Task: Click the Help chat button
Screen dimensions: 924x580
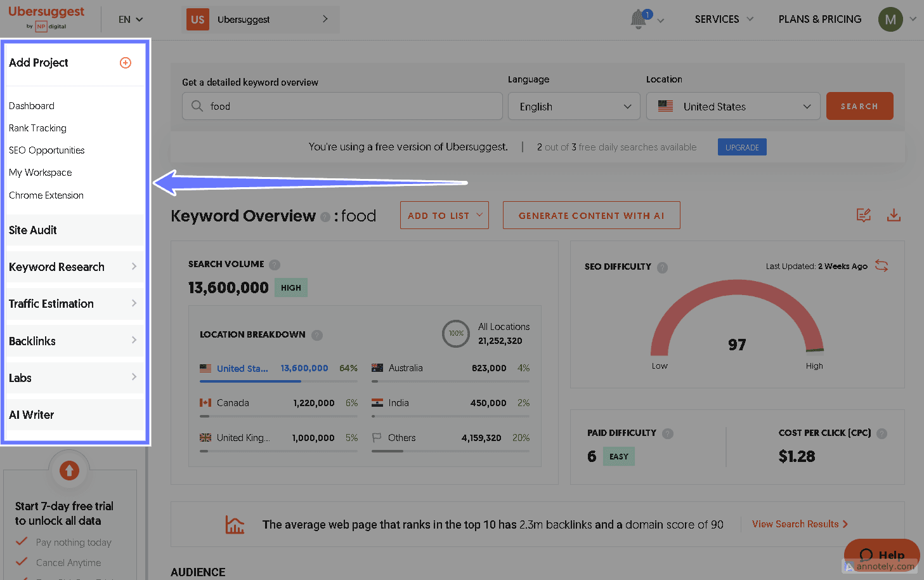Action: pyautogui.click(x=882, y=555)
